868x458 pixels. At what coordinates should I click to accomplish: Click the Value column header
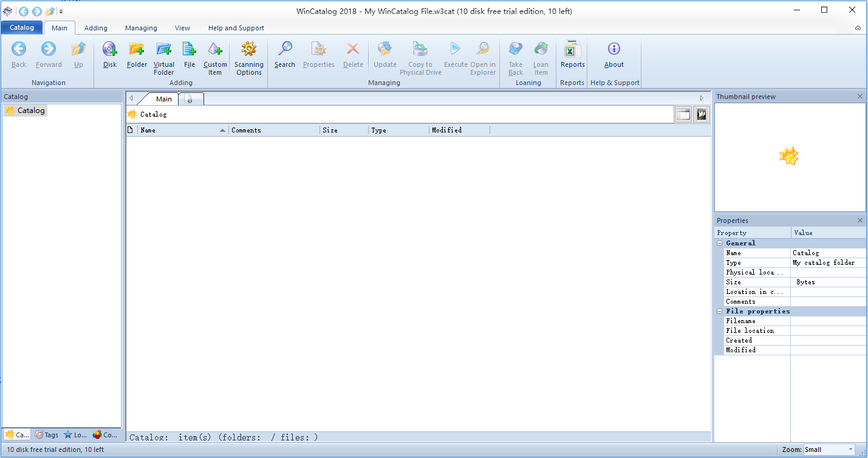point(829,233)
